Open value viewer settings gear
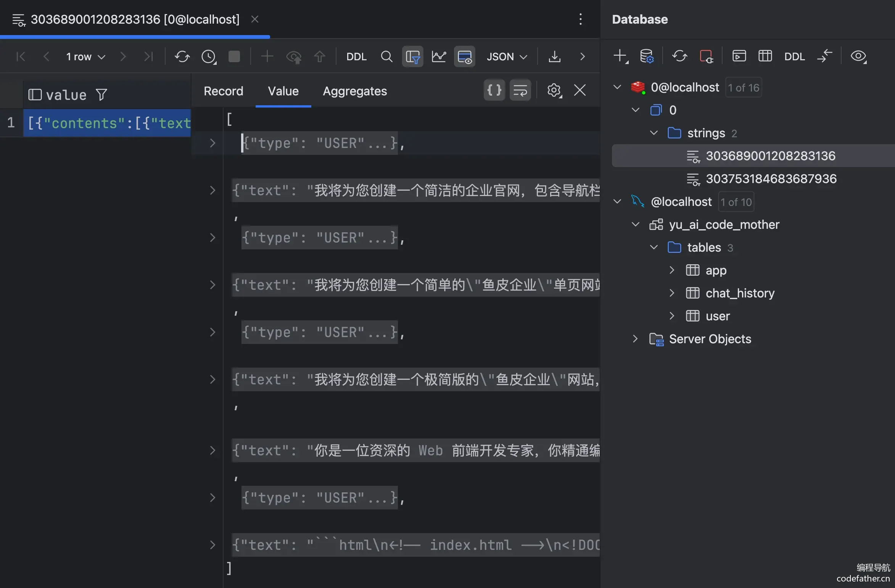 (554, 91)
